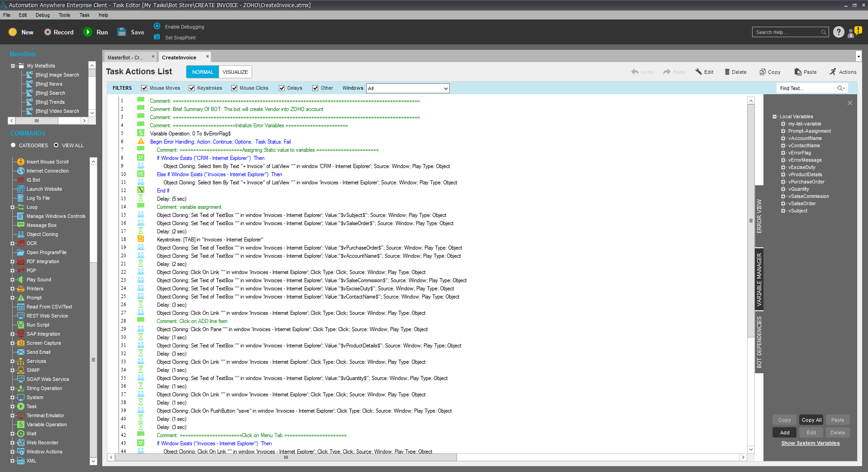Expand the PDF Integration command group
Viewport: 868px width, 472px height.
click(x=13, y=261)
